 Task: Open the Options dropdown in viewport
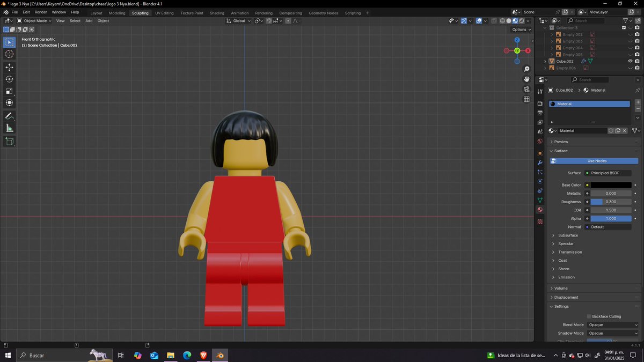521,29
